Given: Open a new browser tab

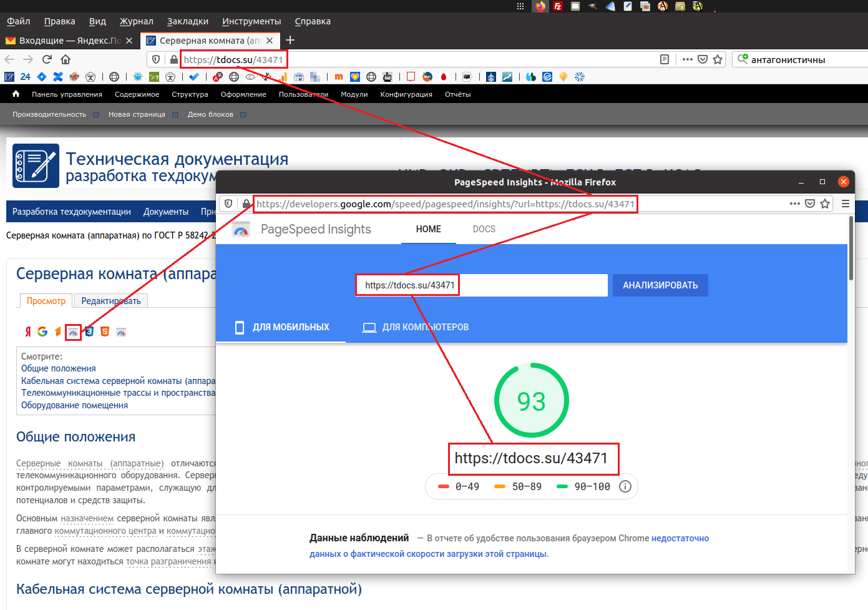Looking at the screenshot, I should coord(290,41).
